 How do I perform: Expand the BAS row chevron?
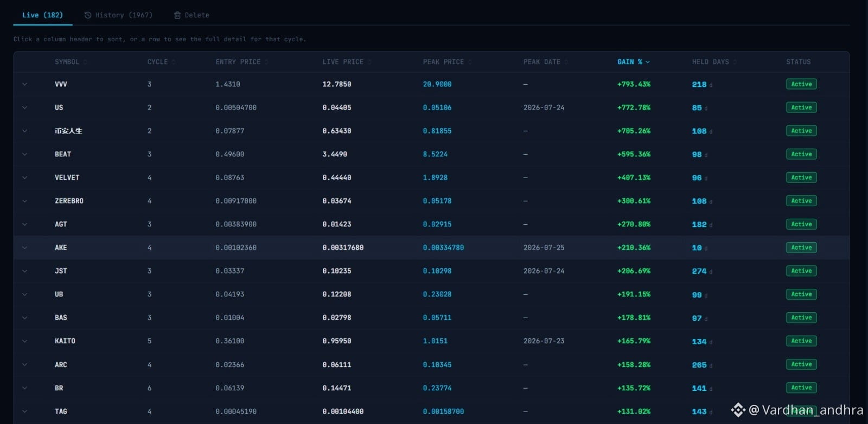[24, 318]
